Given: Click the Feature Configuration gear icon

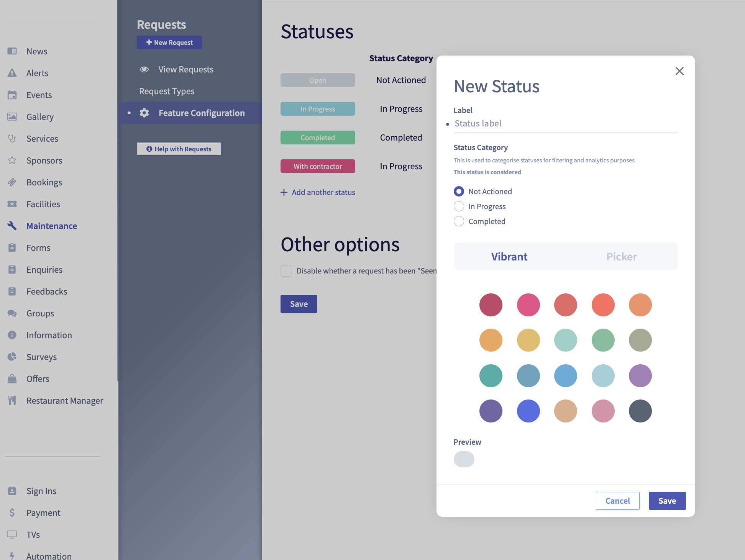Looking at the screenshot, I should tap(144, 113).
